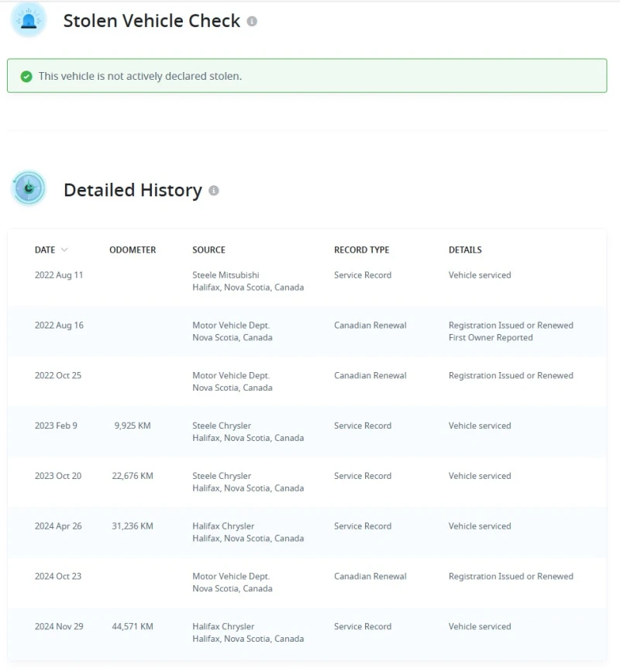The height and width of the screenshot is (672, 620).
Task: Click the First Owner Reported detail text
Action: tap(490, 338)
